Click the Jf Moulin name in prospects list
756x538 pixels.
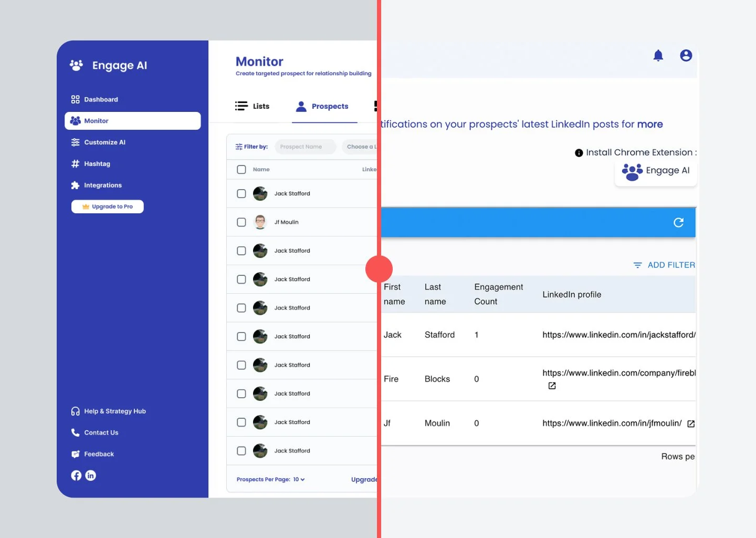point(287,222)
